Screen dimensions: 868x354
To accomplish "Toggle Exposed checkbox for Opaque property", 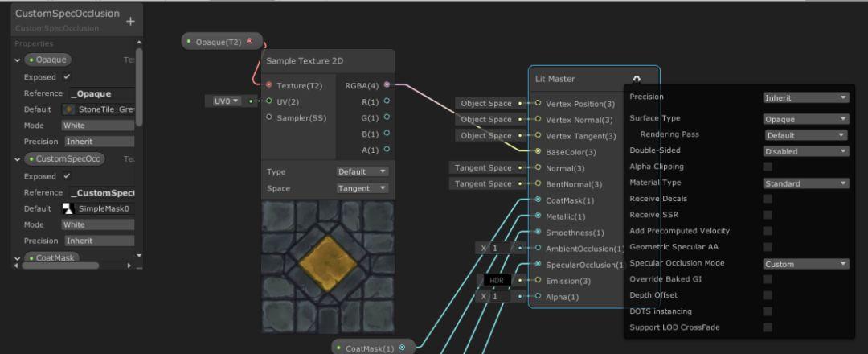I will click(67, 76).
